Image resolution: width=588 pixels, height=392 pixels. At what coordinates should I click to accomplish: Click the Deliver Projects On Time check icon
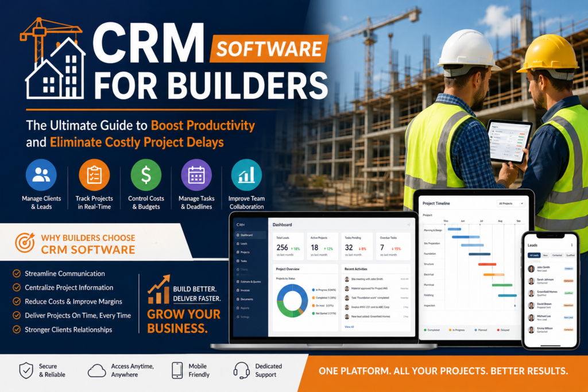point(17,315)
